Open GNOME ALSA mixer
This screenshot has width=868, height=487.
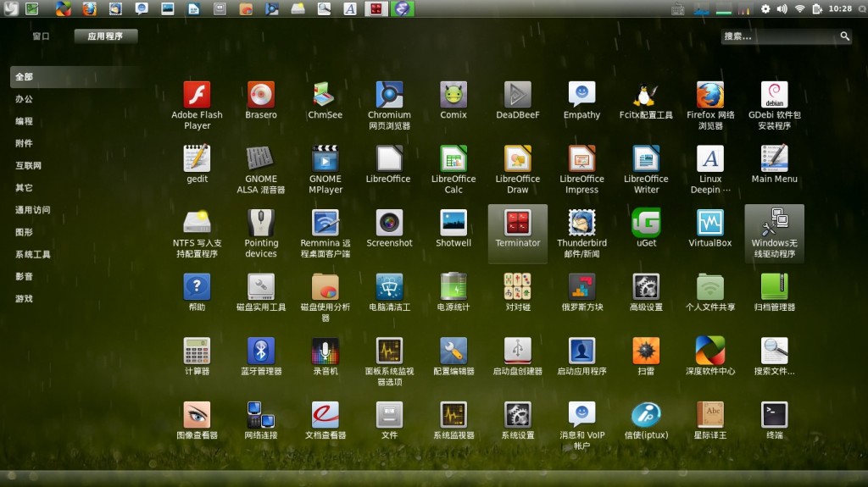(x=261, y=169)
